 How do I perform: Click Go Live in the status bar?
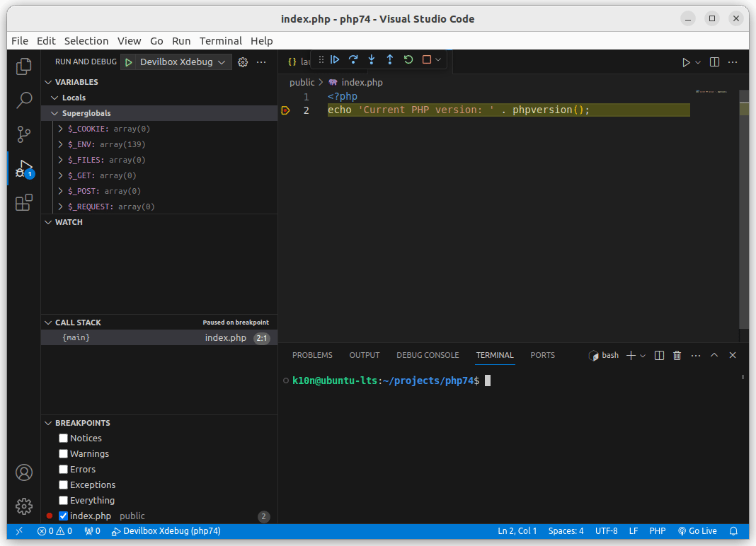(697, 531)
